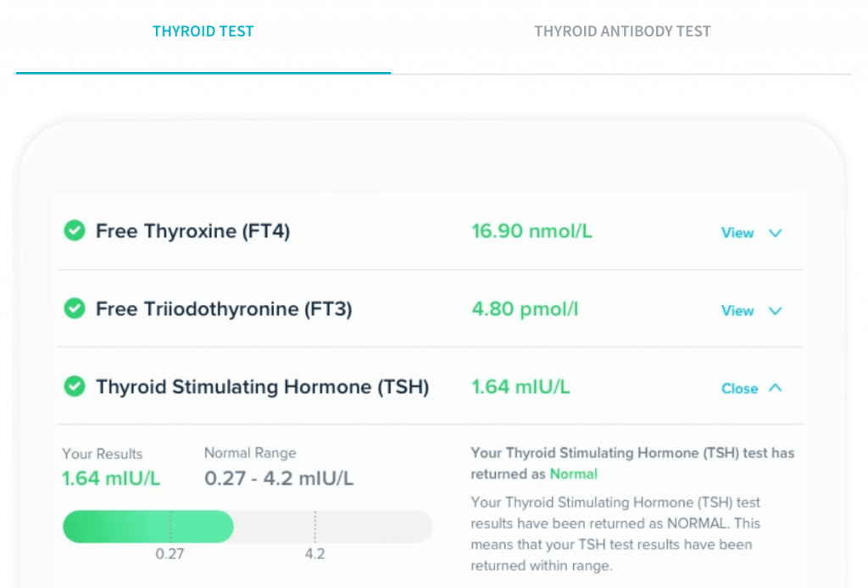Click the green range bar for TSH
Viewport: 868px width, 588px height.
coord(147,526)
